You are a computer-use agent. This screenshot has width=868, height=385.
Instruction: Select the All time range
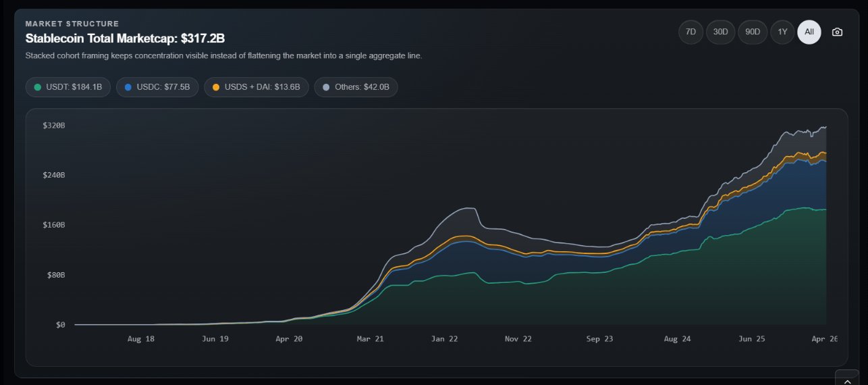tap(809, 32)
